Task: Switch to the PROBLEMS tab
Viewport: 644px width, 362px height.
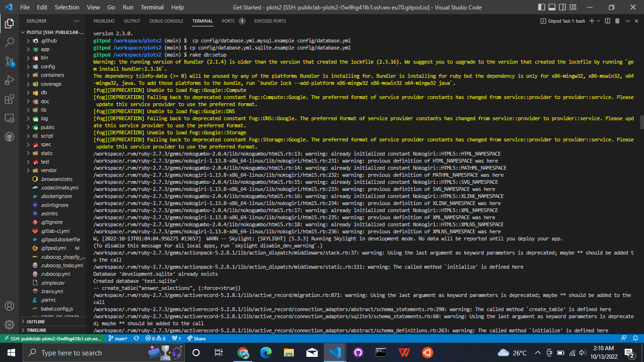Action: (104, 21)
